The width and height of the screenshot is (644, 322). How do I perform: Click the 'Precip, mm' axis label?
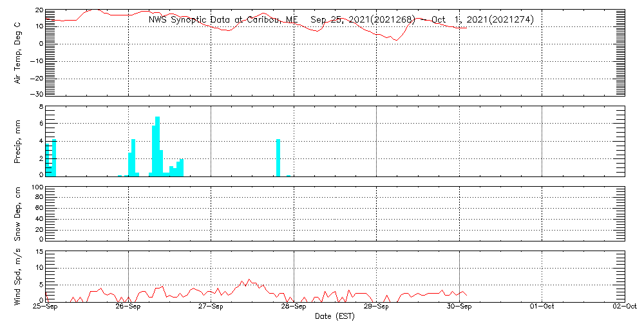[18, 140]
